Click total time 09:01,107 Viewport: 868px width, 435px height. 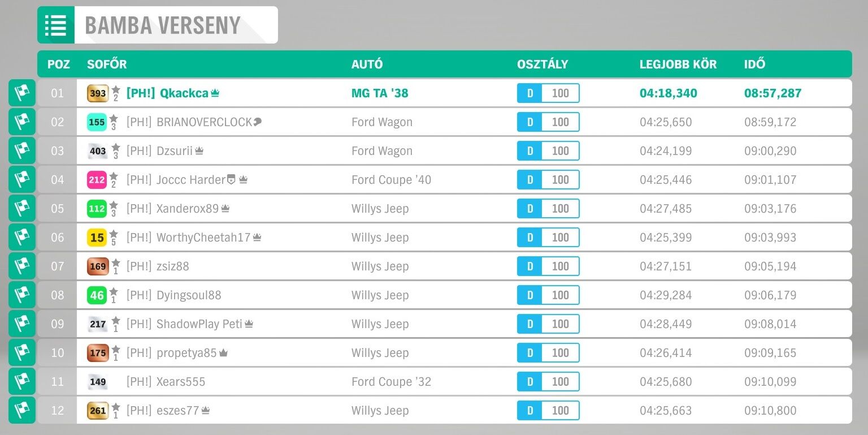[x=770, y=180]
